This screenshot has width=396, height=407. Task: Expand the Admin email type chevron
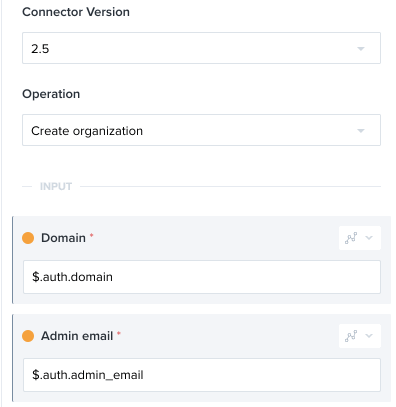coord(369,336)
